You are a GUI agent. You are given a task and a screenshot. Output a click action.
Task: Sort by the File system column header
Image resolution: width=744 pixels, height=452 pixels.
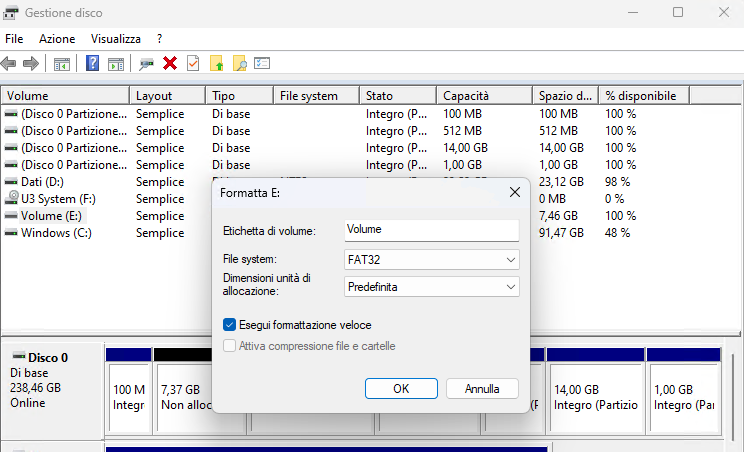[316, 96]
